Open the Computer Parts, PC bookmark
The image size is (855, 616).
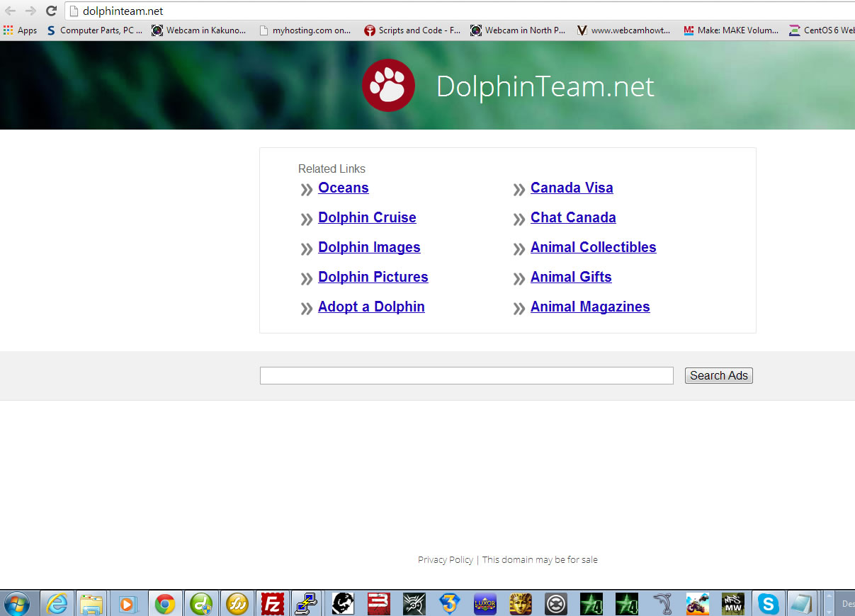(x=95, y=30)
